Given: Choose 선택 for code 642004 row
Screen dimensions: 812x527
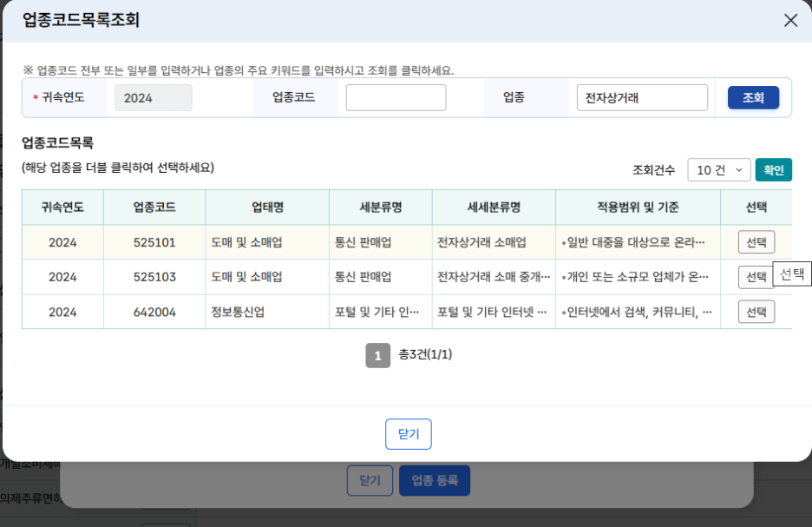Looking at the screenshot, I should pyautogui.click(x=756, y=312).
